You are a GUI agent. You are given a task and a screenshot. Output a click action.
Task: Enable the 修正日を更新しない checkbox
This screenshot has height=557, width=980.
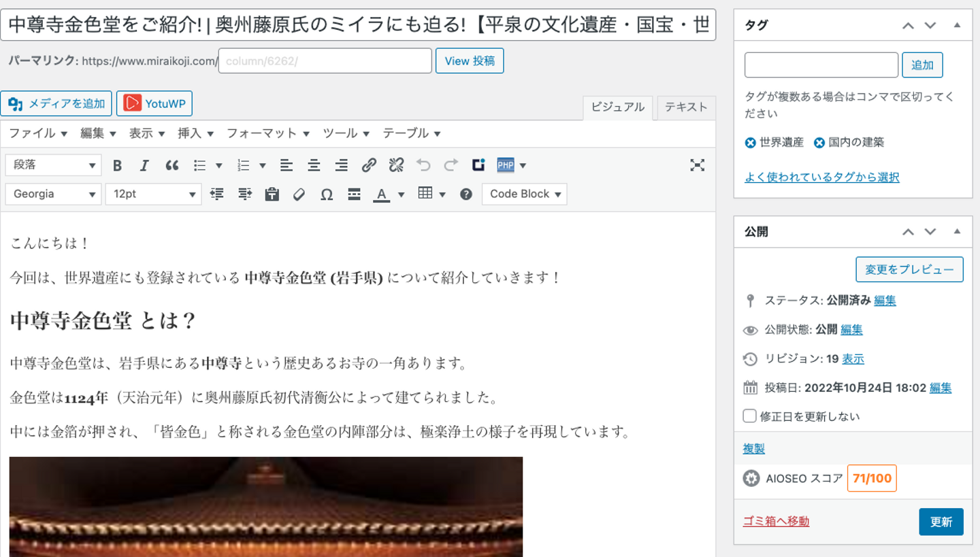click(x=750, y=416)
